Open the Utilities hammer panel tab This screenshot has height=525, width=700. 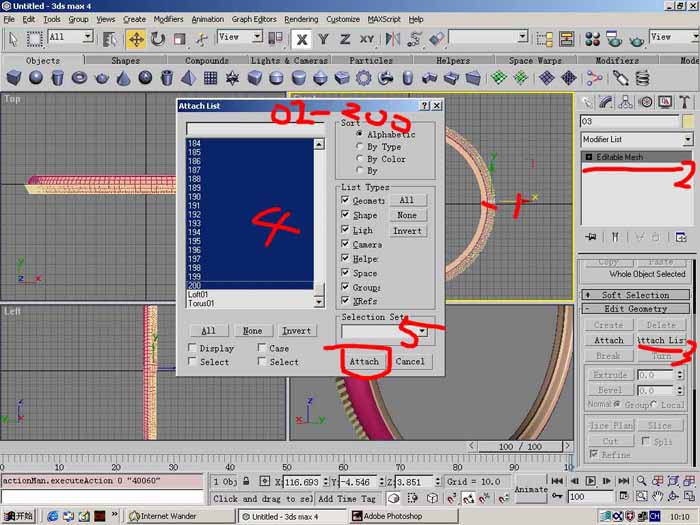pyautogui.click(x=684, y=103)
